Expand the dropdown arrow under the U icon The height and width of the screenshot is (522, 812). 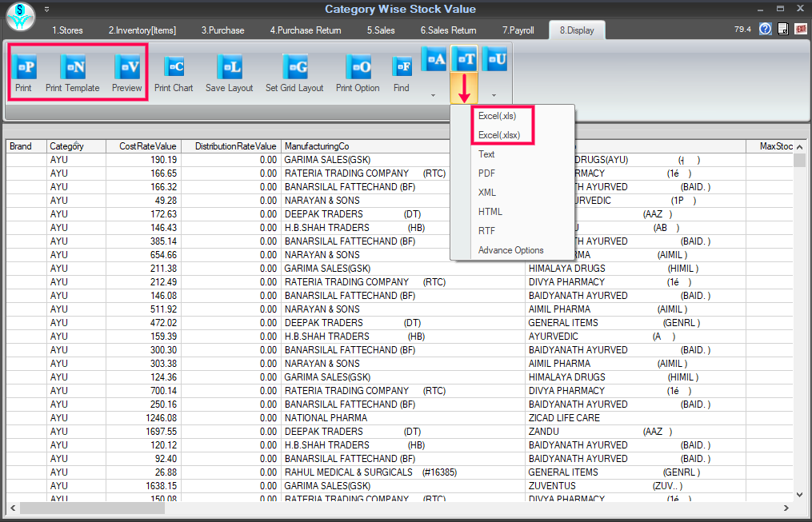click(494, 94)
